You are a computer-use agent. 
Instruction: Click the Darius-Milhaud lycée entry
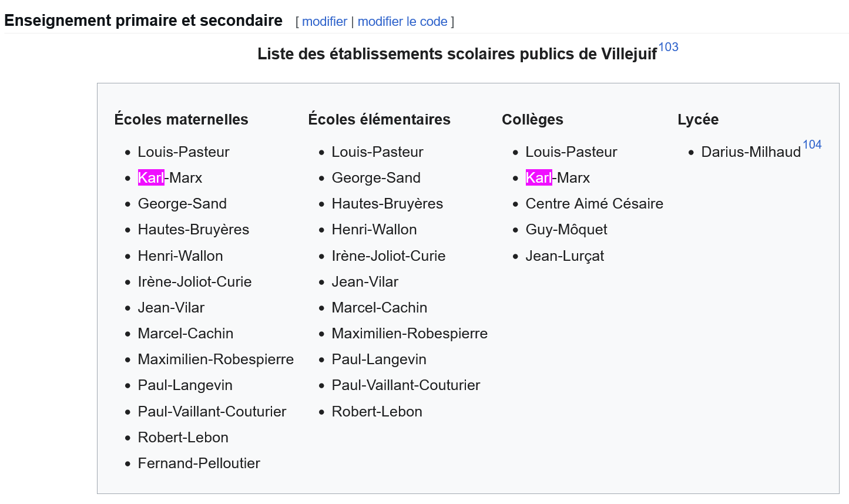pos(751,152)
